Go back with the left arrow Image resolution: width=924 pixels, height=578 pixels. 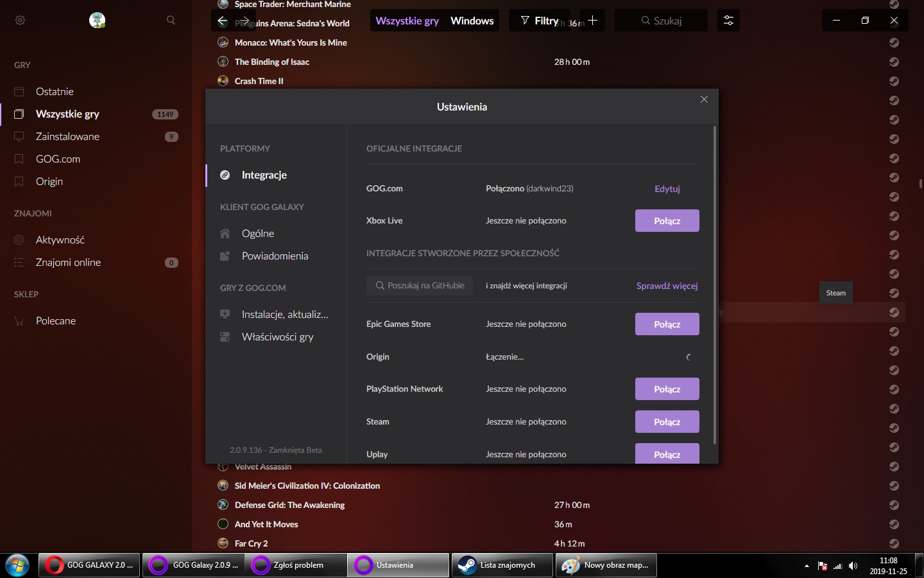(x=222, y=21)
